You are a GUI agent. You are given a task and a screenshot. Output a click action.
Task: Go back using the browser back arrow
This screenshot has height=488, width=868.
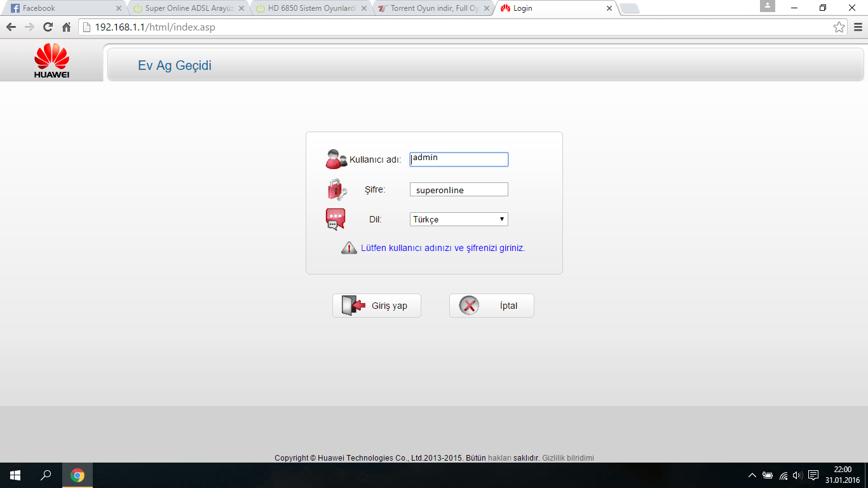point(11,27)
